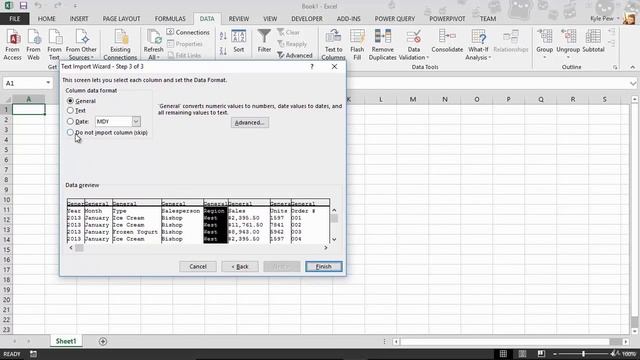This screenshot has width=640, height=360.
Task: Select the Sales column in preview
Action: (x=249, y=221)
